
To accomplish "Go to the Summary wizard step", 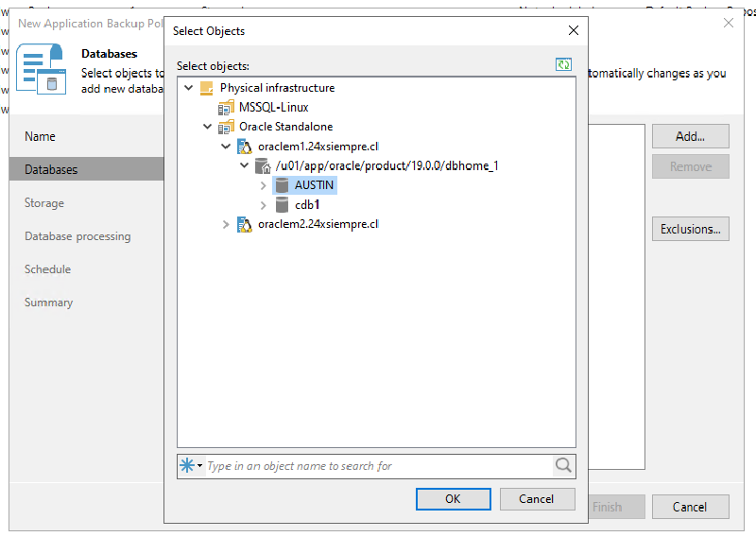I will point(49,303).
